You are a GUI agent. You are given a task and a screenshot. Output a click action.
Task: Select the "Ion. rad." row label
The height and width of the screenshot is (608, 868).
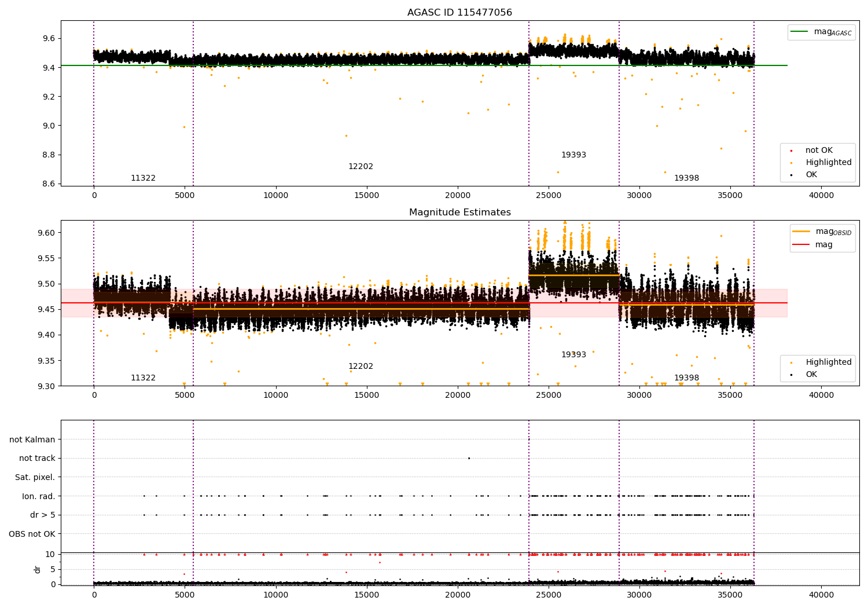pyautogui.click(x=39, y=496)
